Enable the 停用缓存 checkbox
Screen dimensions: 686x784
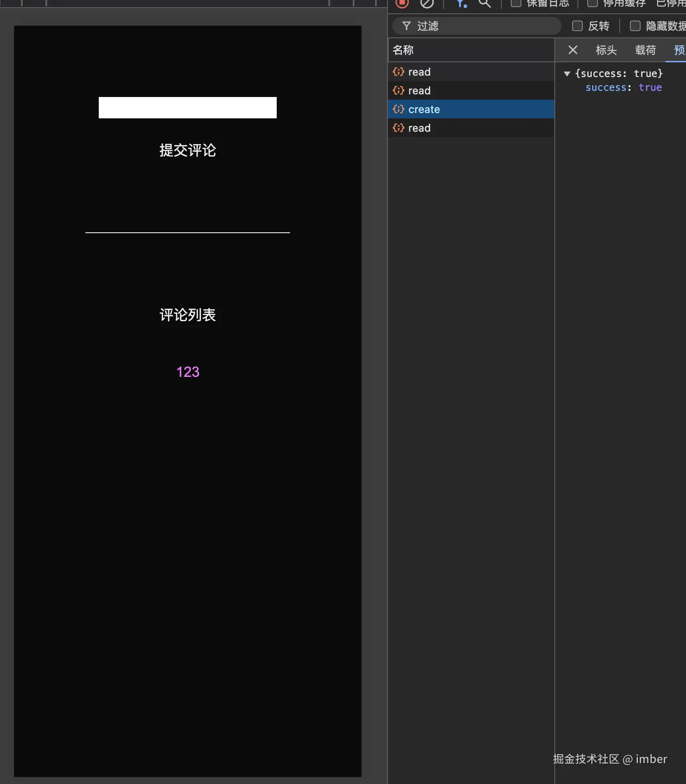tap(593, 4)
